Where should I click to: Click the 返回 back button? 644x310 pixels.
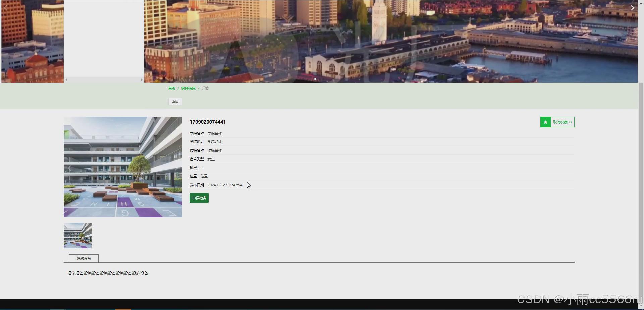(175, 101)
